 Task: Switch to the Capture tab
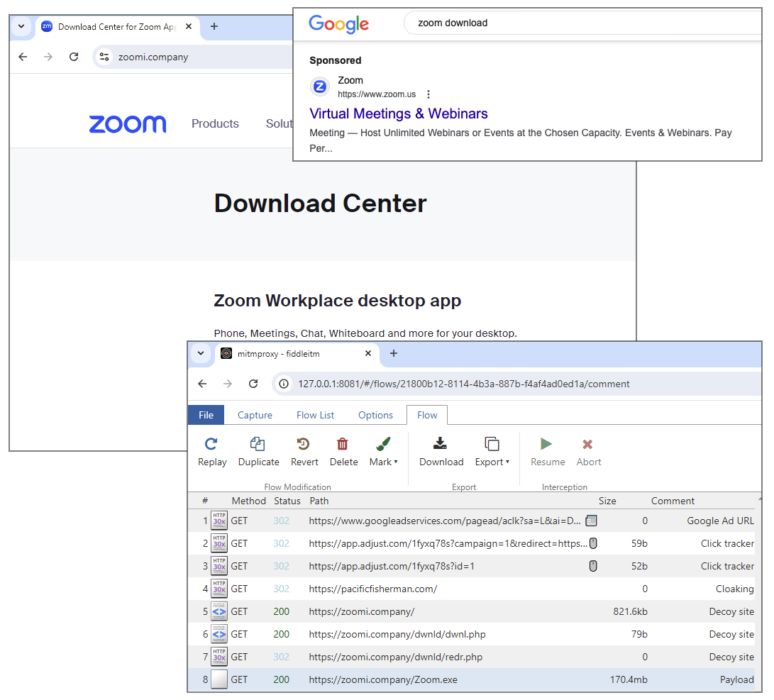pos(255,415)
